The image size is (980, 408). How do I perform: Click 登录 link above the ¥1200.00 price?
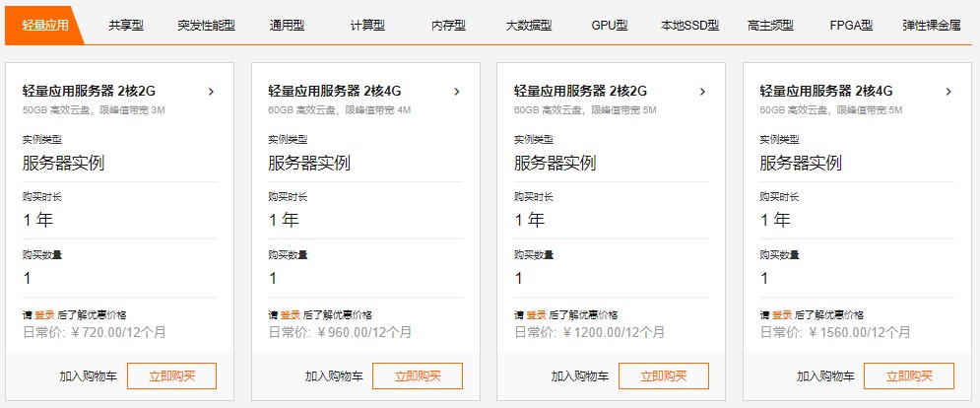(536, 314)
